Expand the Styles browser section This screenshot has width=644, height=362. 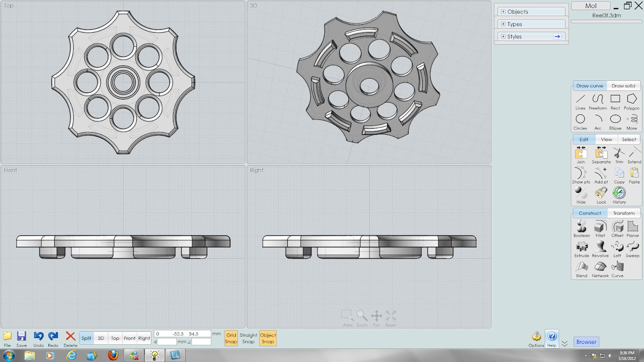pos(503,37)
